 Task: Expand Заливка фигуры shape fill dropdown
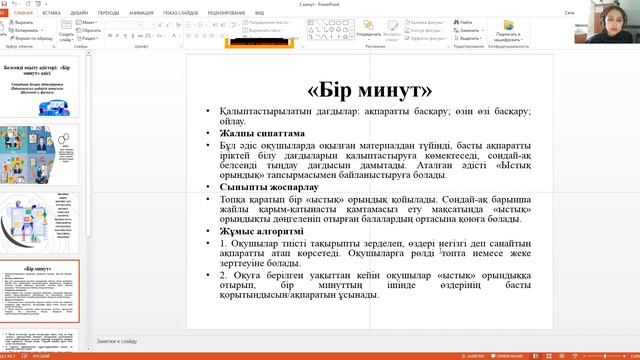point(424,22)
